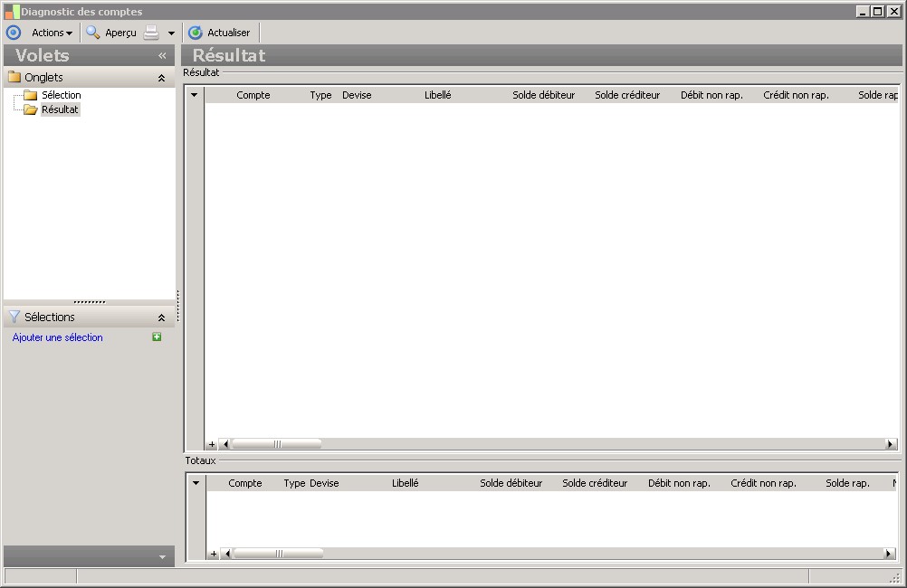The height and width of the screenshot is (588, 907).
Task: Click the Sélections filter funnel icon
Action: point(14,317)
